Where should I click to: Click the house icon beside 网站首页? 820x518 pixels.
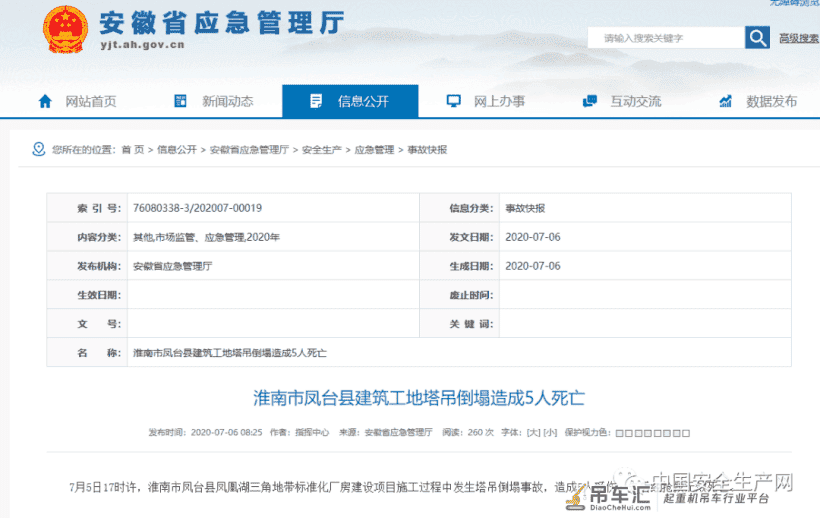(x=45, y=101)
